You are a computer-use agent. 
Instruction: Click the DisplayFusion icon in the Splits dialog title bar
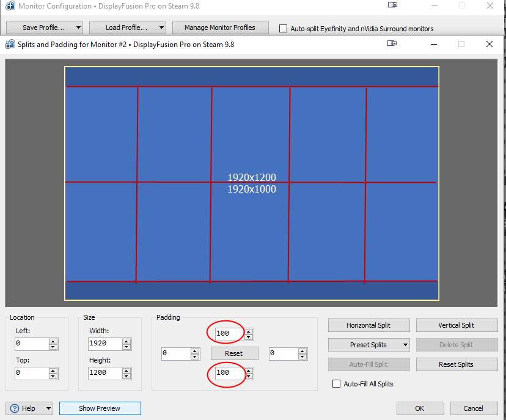(x=9, y=45)
